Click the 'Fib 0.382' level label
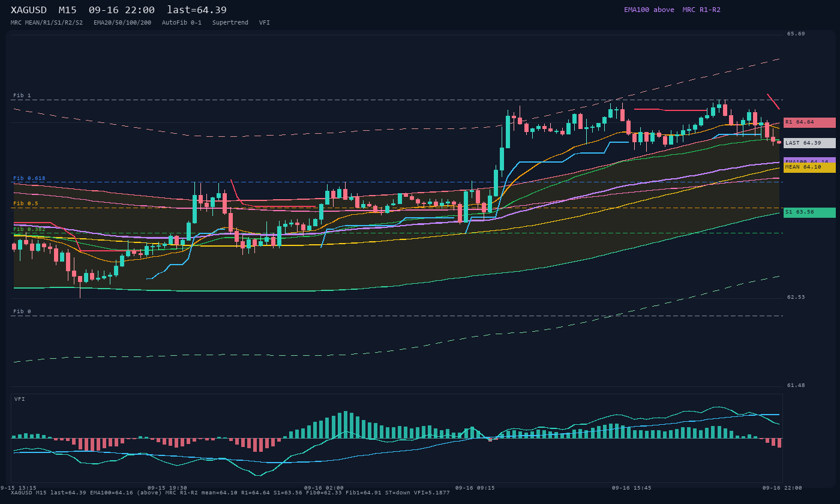Viewport: 840px width, 504px height. [x=29, y=229]
